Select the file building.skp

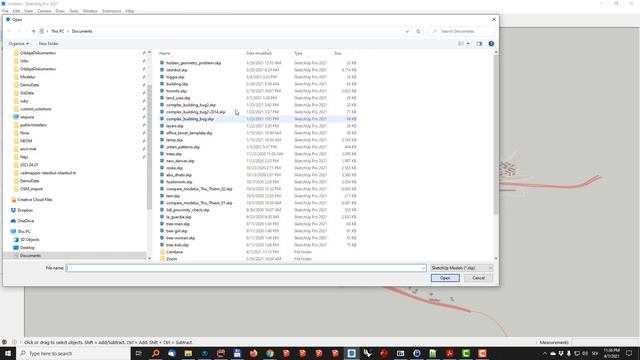click(x=177, y=84)
